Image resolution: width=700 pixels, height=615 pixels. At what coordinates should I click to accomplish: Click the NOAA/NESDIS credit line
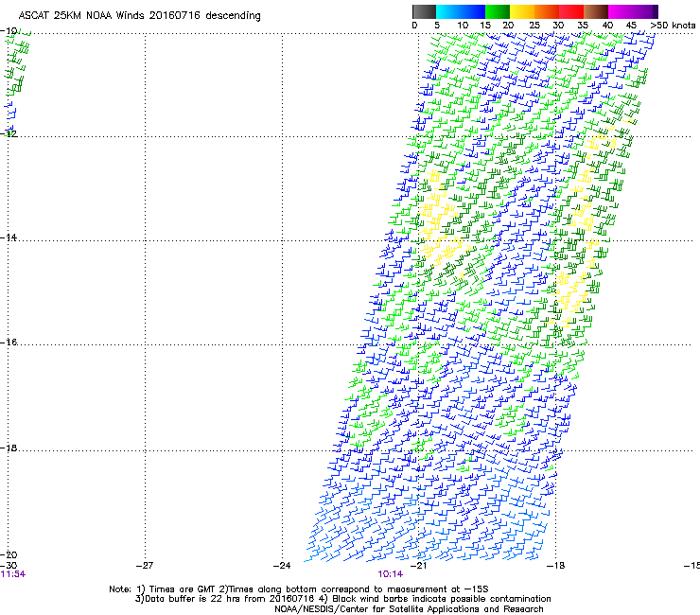409,608
